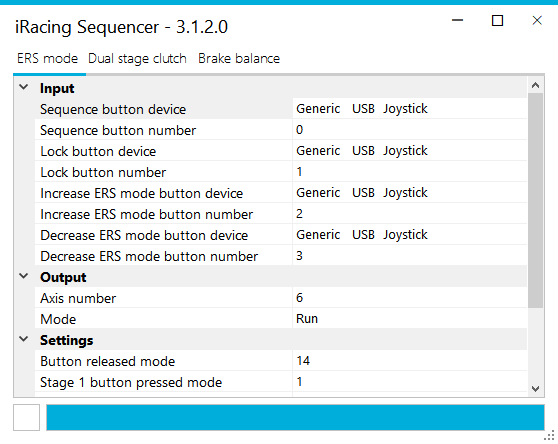Viewport: 558px width, 444px height.
Task: Select the 'Lock button number' label
Action: click(x=103, y=172)
